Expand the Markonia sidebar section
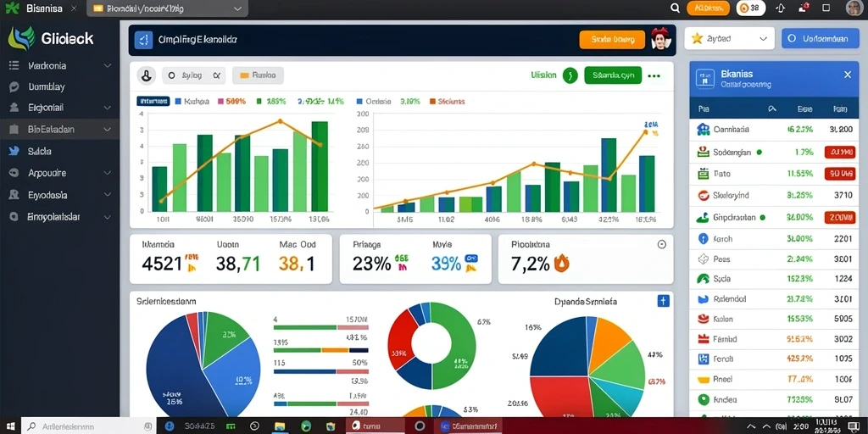Viewport: 868px width, 434px height. 108,65
